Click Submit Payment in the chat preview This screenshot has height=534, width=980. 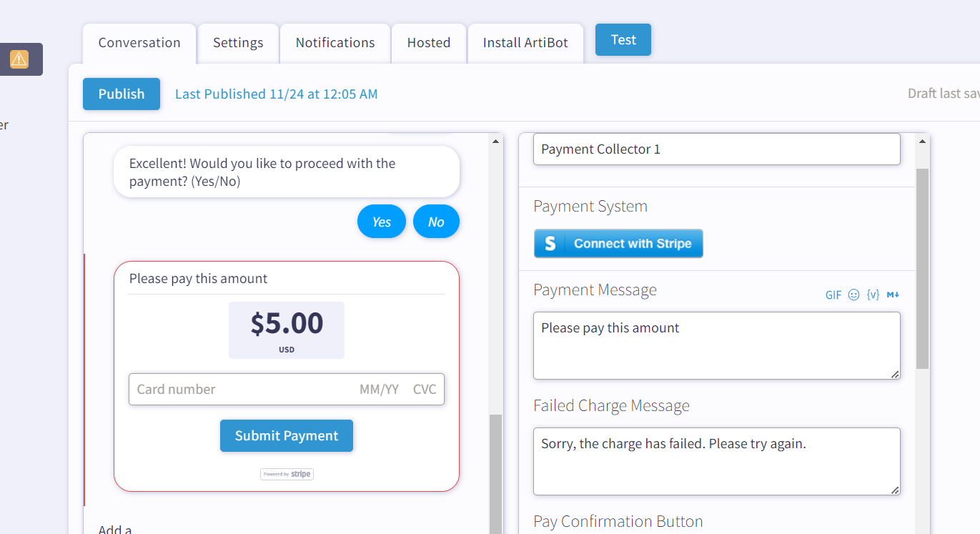point(287,435)
